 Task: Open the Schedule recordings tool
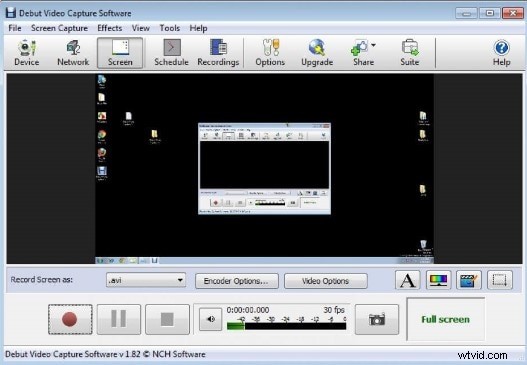[171, 53]
